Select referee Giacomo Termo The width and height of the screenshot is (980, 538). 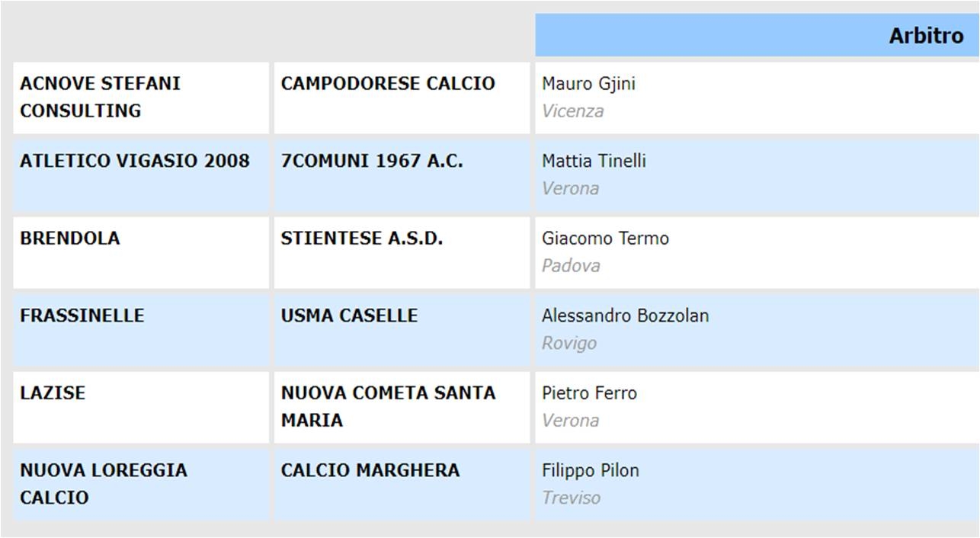point(605,239)
